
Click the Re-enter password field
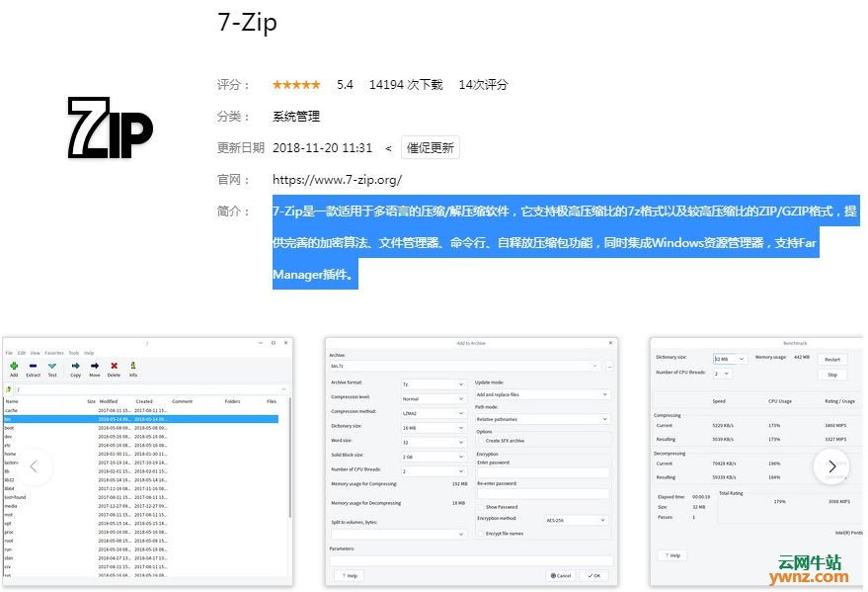(542, 493)
